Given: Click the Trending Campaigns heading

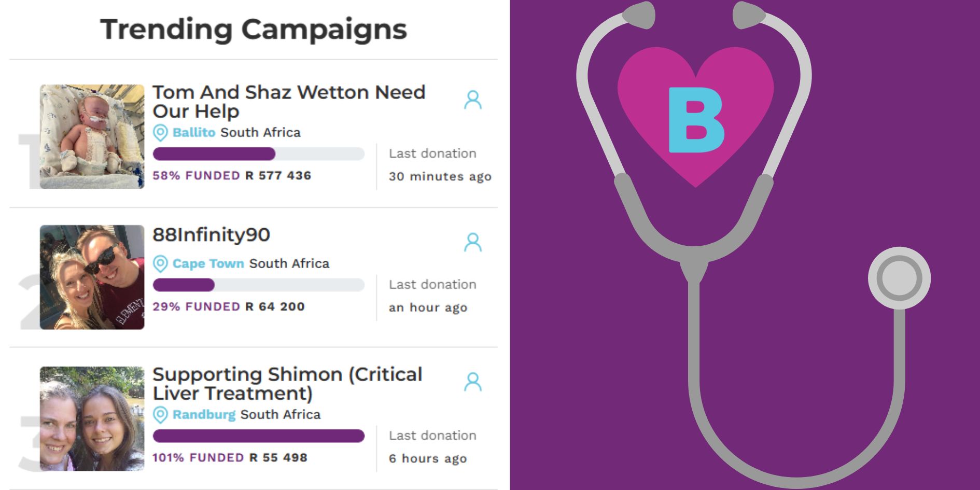Looking at the screenshot, I should (254, 29).
